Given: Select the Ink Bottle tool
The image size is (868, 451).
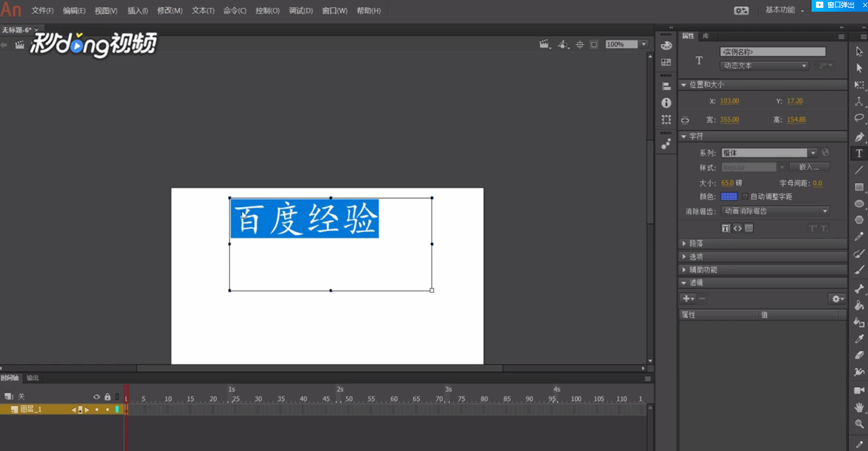Looking at the screenshot, I should [x=859, y=322].
